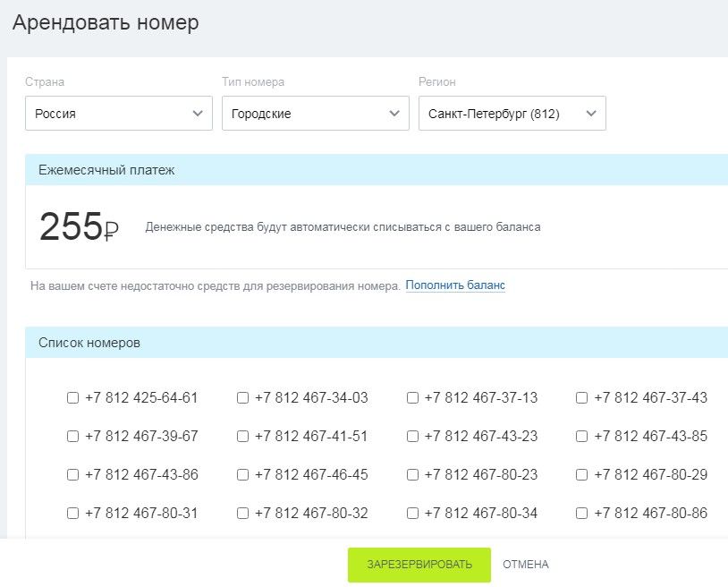The width and height of the screenshot is (728, 587).
Task: Click the Пополнить баланс link
Action: (455, 285)
